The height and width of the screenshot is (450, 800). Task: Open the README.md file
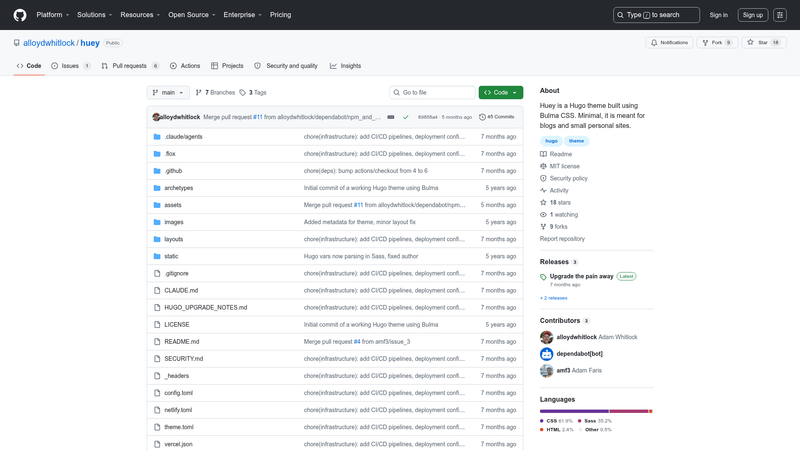[182, 342]
